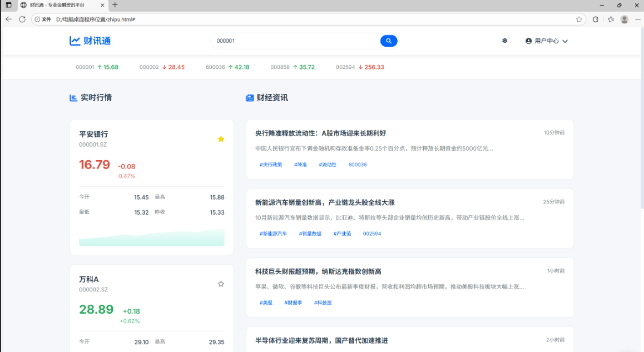Toggle the theme settings gear icon
The width and height of the screenshot is (644, 352).
[504, 41]
